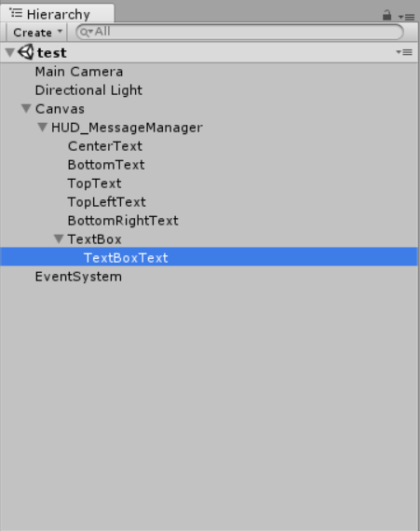Select the highlighted TextBoxText item
The height and width of the screenshot is (531, 420).
tap(210, 257)
